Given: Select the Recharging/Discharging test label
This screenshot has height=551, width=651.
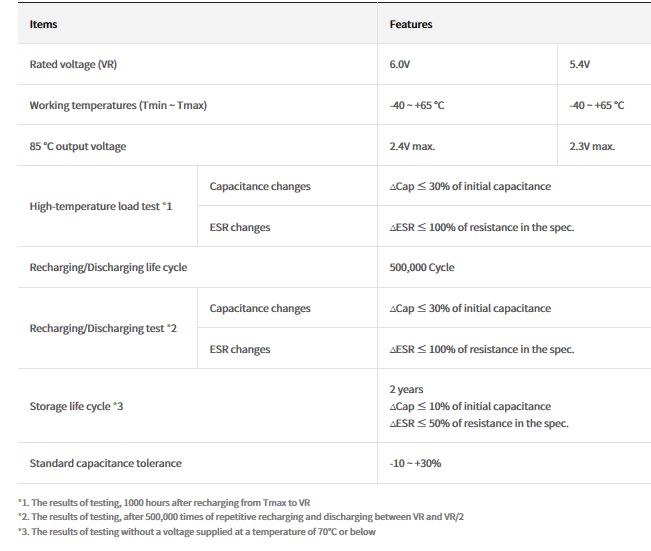Looking at the screenshot, I should pyautogui.click(x=103, y=328).
